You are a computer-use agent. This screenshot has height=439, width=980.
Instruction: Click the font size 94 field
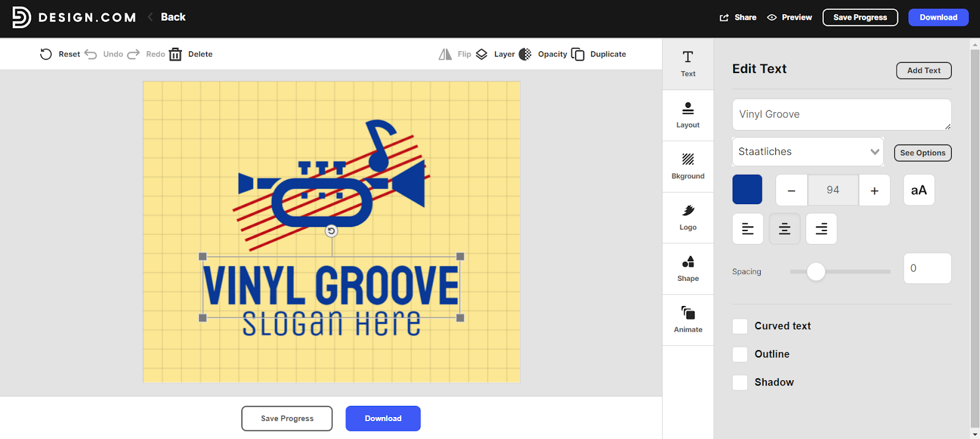click(x=833, y=190)
